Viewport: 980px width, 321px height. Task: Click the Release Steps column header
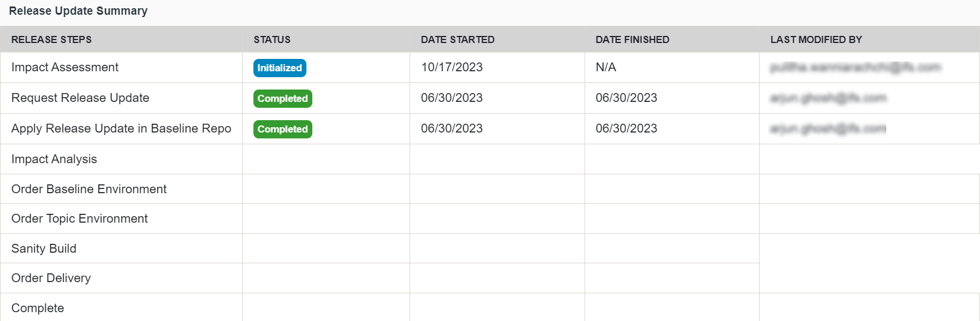point(51,39)
